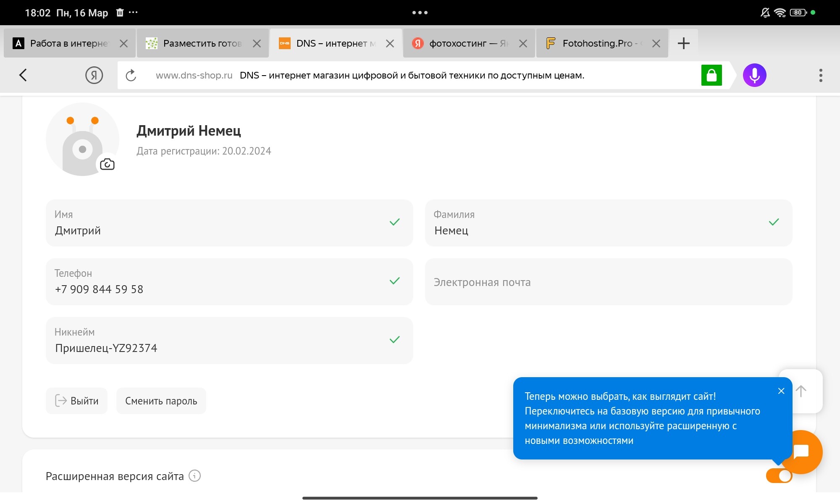Screen dimensions: 840x504
Task: Dismiss the blue site version tooltip
Action: (x=781, y=391)
